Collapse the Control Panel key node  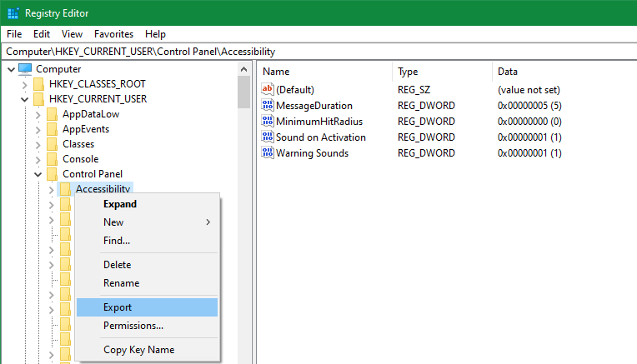point(38,174)
